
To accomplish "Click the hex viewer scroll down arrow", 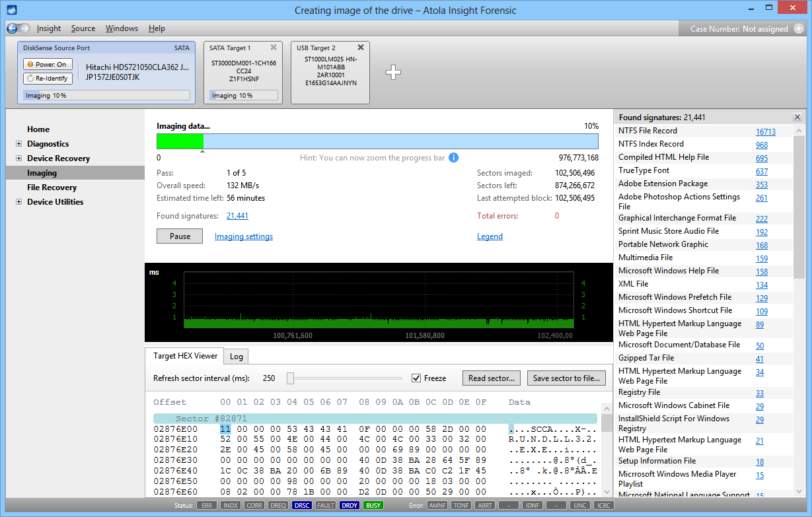I will coord(607,492).
